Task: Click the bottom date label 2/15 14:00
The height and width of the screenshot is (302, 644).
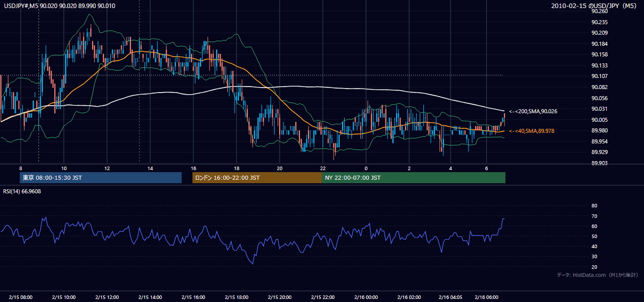Action: click(150, 297)
